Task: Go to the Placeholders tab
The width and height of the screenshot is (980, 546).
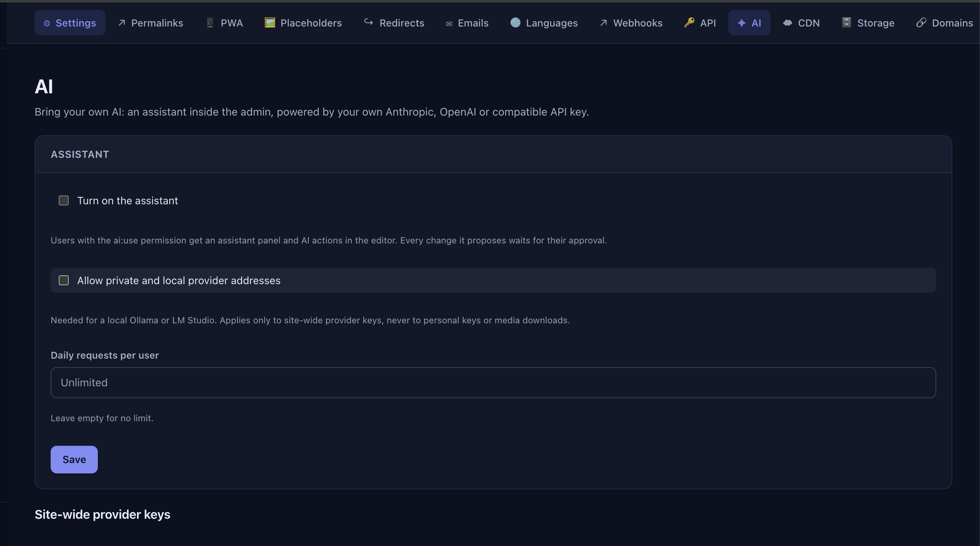Action: [x=303, y=23]
